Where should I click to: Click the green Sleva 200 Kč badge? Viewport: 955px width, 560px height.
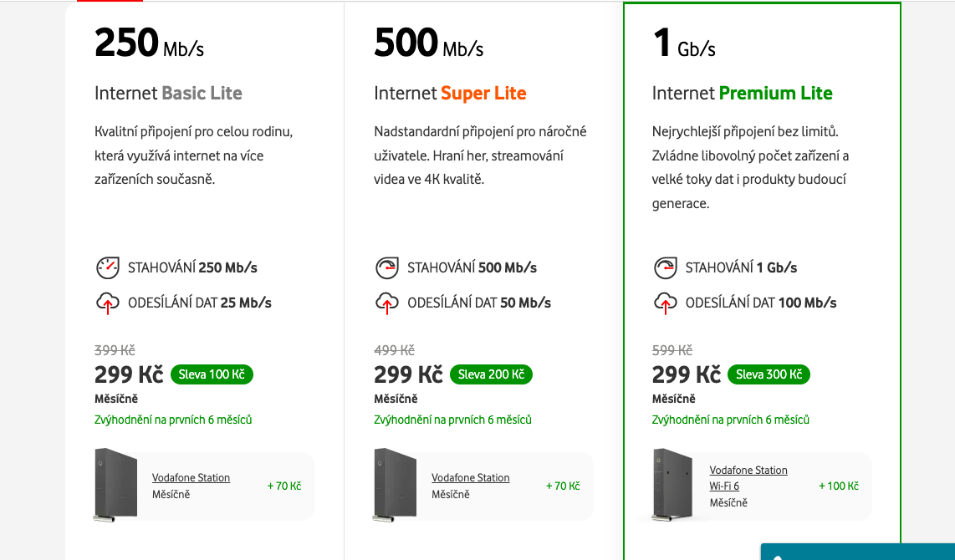[491, 374]
